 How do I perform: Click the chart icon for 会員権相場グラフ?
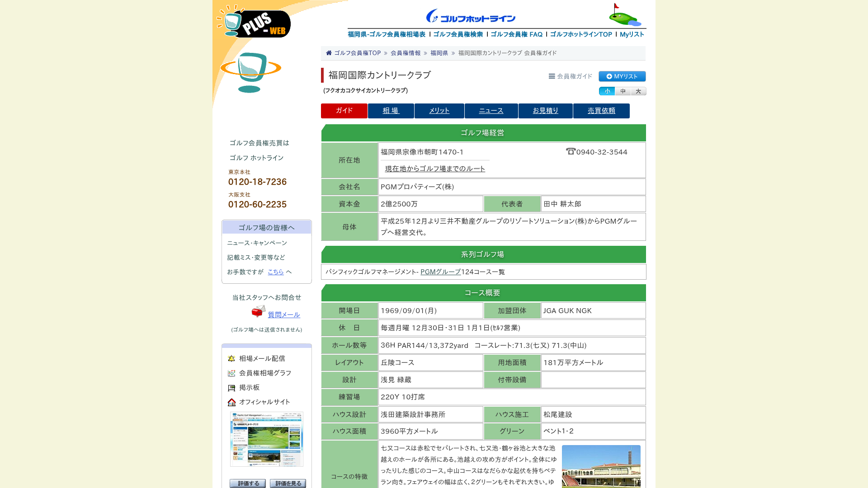pos(231,373)
